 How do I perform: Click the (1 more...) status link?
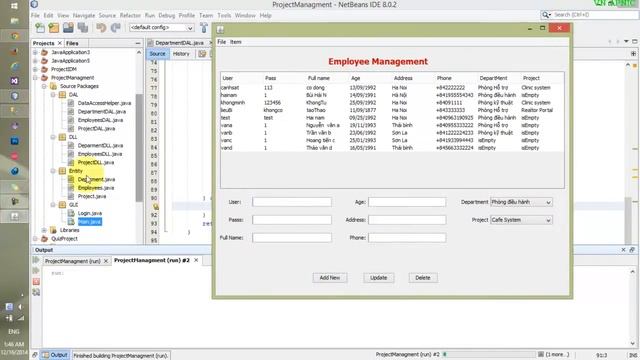click(557, 354)
